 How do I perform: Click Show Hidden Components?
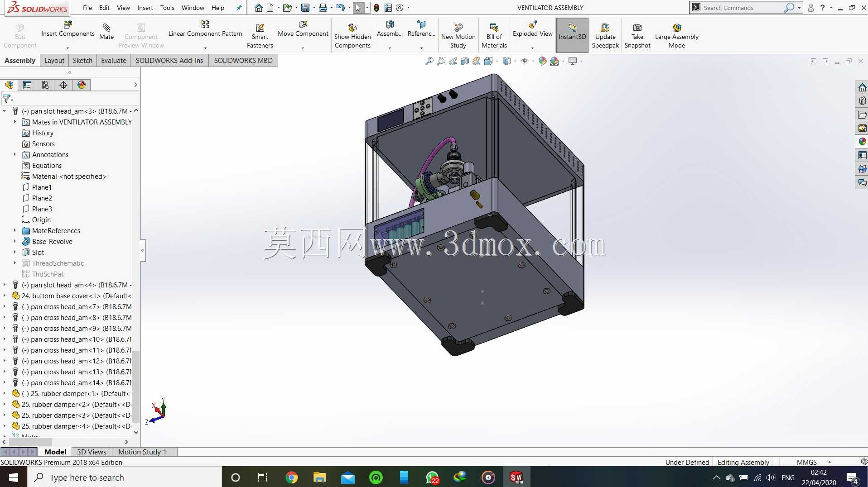(352, 35)
